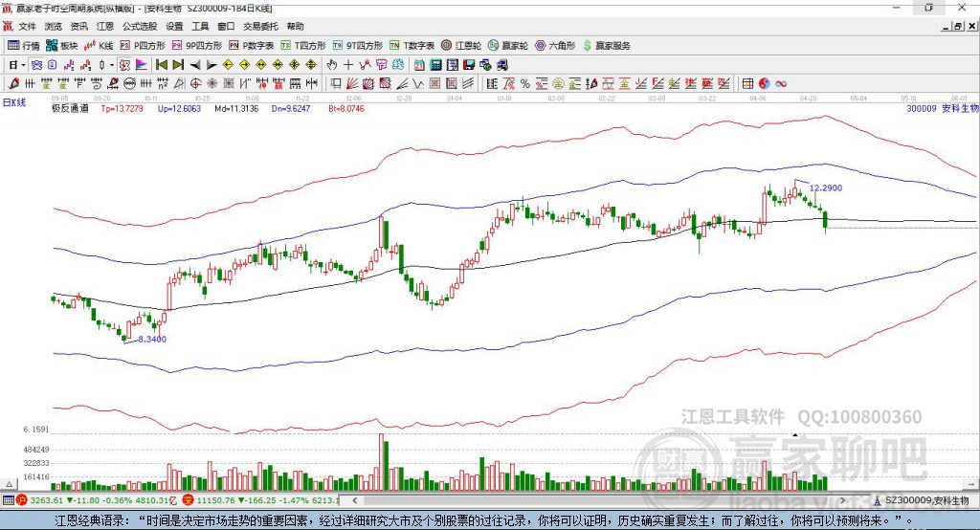This screenshot has width=980, height=530.
Task: Open the T四方形 tool
Action: click(x=303, y=46)
